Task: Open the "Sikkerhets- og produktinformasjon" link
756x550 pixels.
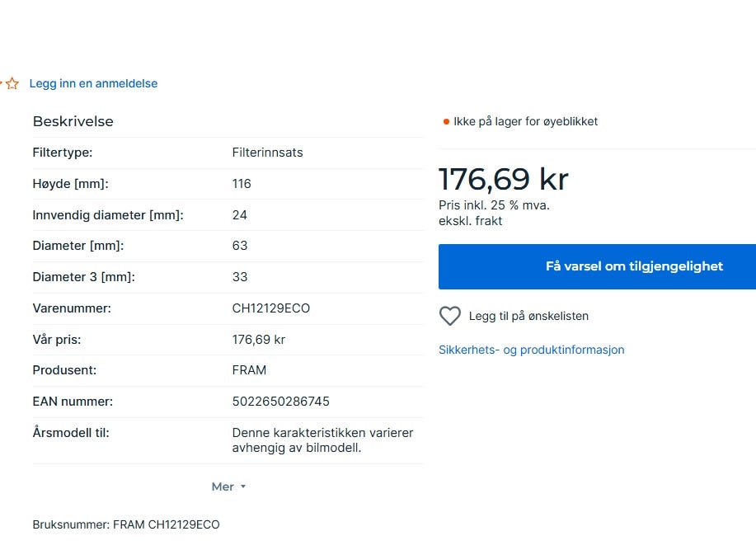Action: [x=531, y=350]
